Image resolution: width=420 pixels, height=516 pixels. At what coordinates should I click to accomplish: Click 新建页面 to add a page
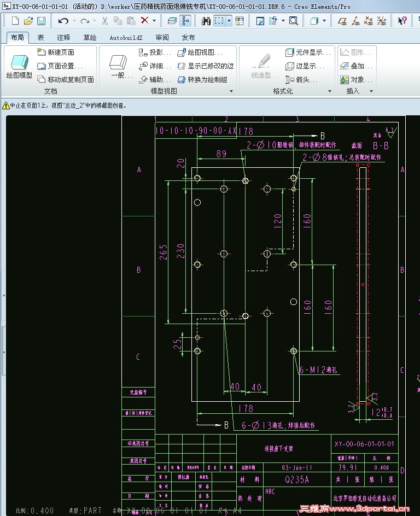[56, 52]
